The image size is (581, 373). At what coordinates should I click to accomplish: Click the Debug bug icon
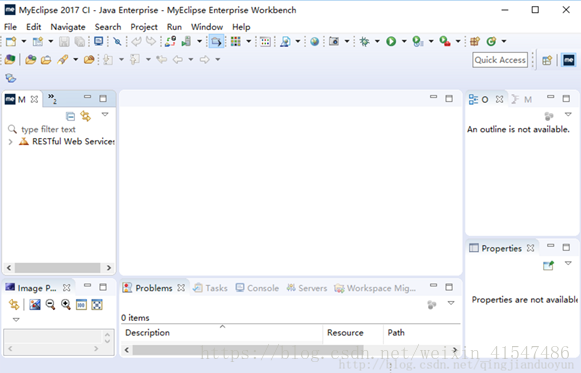pos(365,41)
